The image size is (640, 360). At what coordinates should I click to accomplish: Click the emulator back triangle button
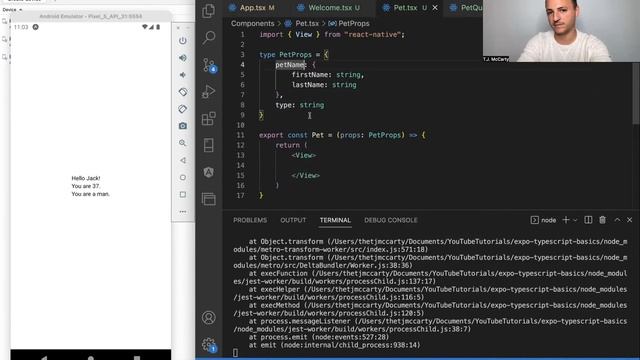tap(182, 160)
